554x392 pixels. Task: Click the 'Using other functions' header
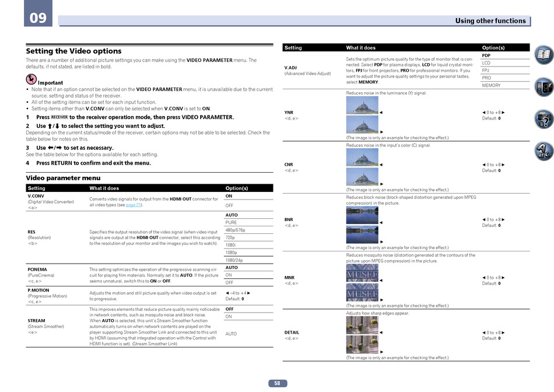coord(490,21)
